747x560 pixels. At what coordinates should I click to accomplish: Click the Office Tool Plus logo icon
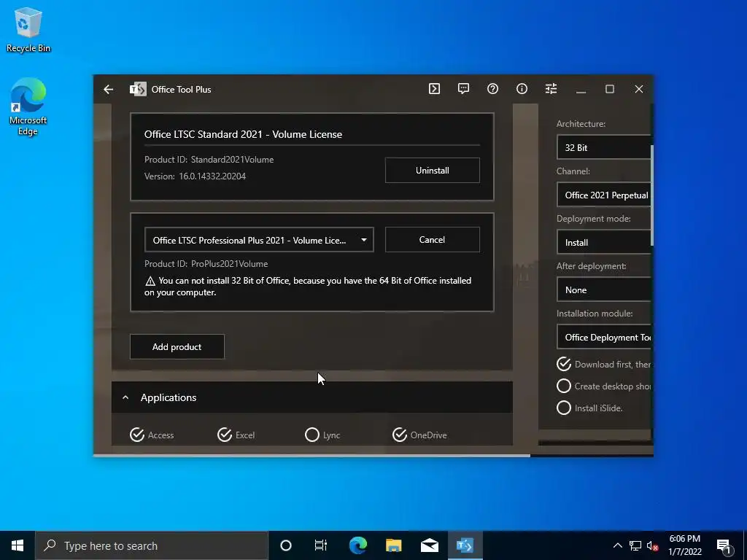click(x=138, y=89)
